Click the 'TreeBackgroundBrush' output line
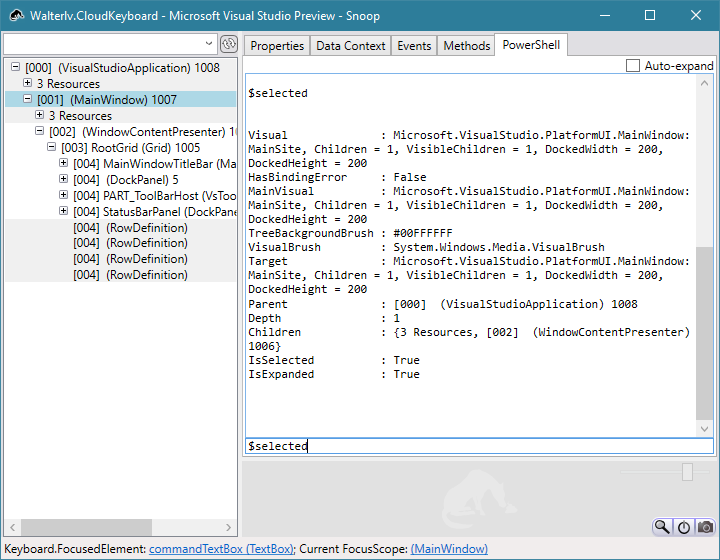The width and height of the screenshot is (720, 560). tap(350, 233)
